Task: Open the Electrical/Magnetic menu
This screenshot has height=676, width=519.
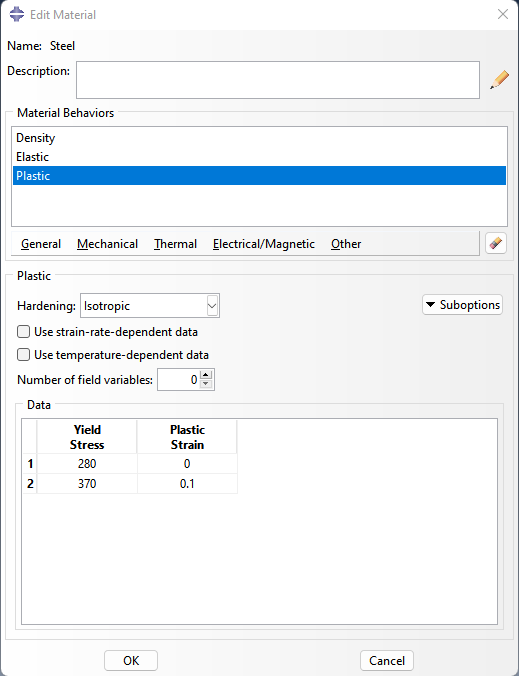Action: click(264, 244)
